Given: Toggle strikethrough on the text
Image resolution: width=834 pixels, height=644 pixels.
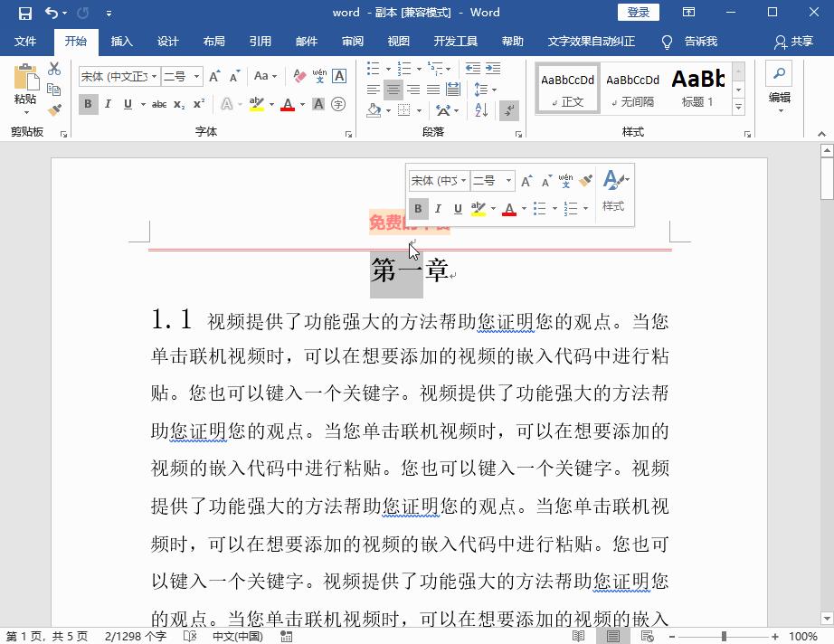Looking at the screenshot, I should point(158,102).
